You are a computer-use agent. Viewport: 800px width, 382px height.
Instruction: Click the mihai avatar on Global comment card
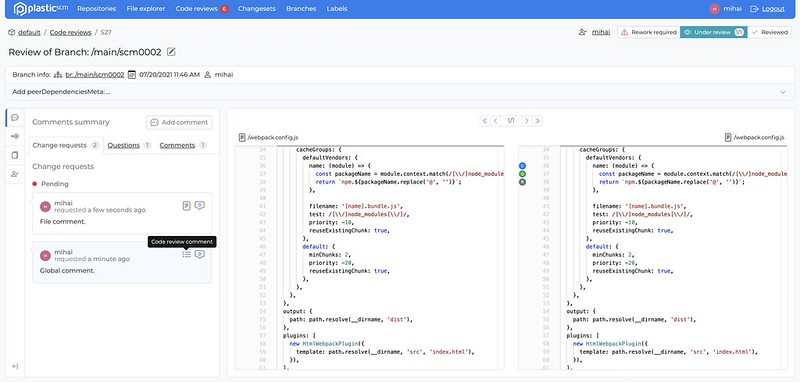tap(45, 255)
